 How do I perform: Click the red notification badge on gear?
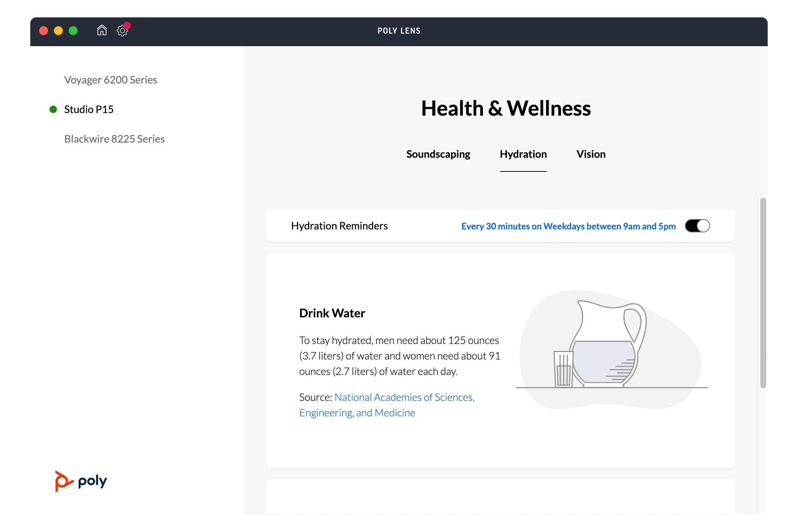point(127,25)
